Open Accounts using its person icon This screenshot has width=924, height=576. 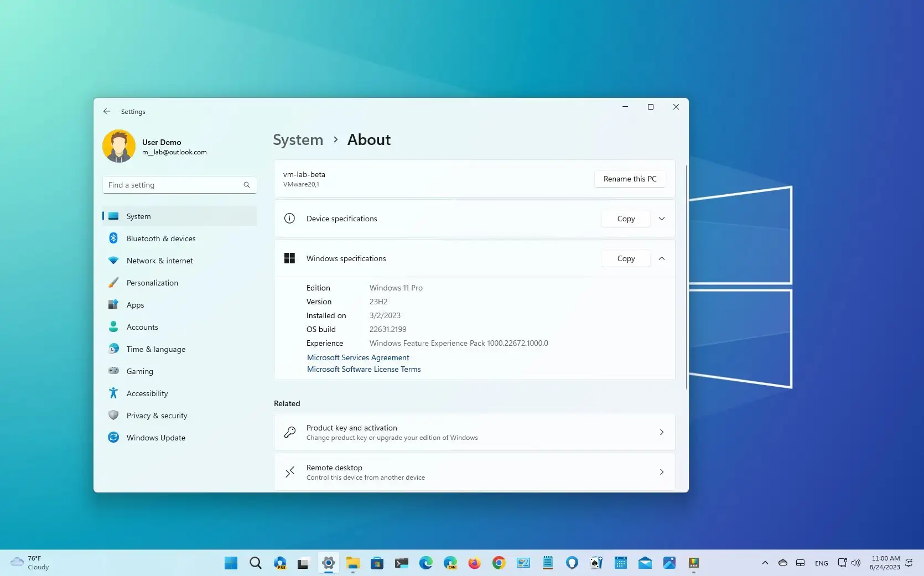(x=113, y=326)
